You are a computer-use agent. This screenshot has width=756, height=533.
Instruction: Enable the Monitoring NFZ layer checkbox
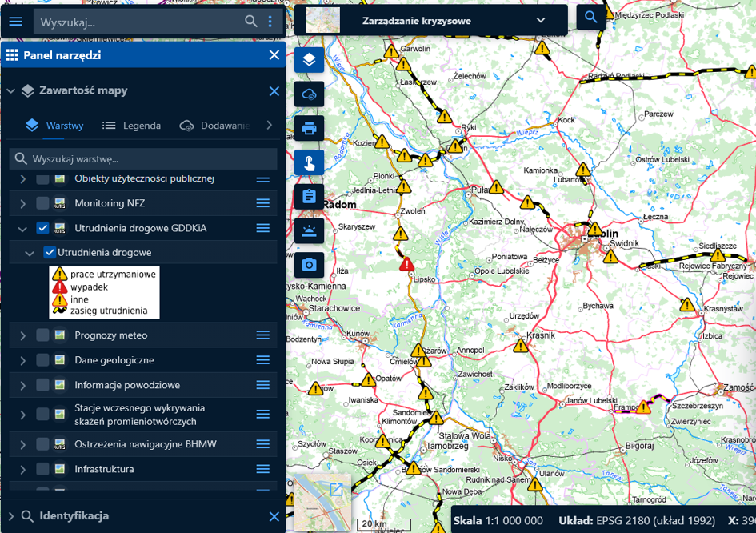[x=42, y=203]
